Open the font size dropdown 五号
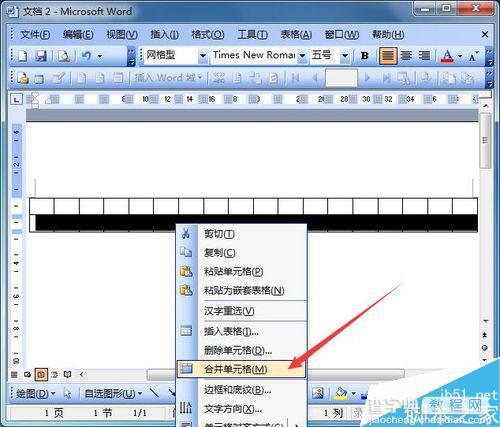 tap(345, 56)
